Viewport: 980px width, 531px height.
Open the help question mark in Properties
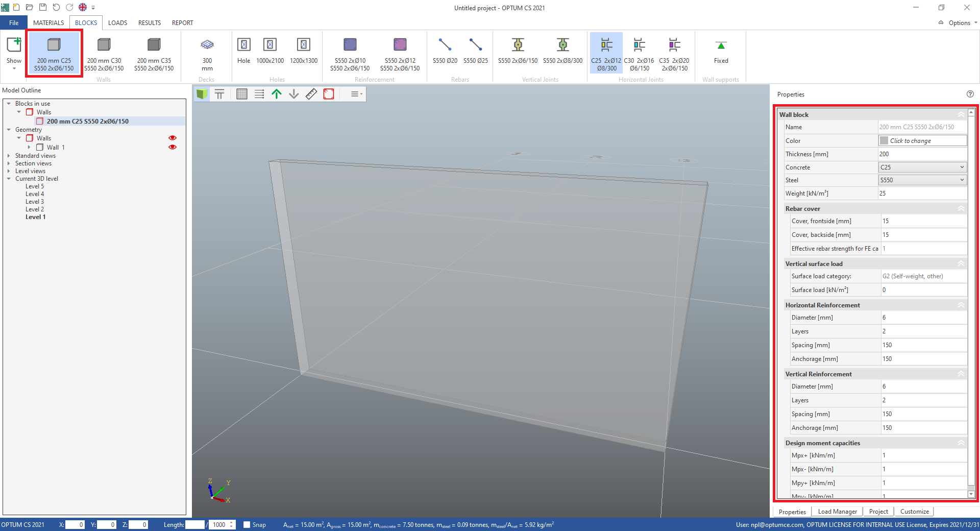pos(970,94)
